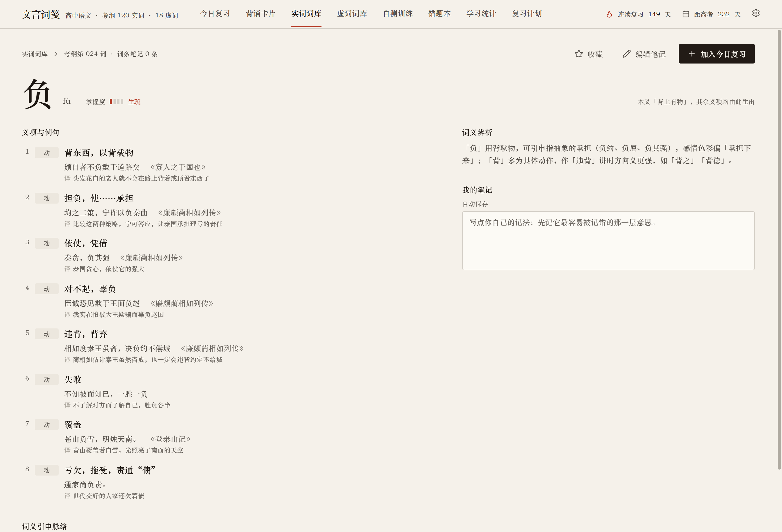Go to the 虚词词库 tab
Image resolution: width=782 pixels, height=532 pixels.
coord(352,14)
